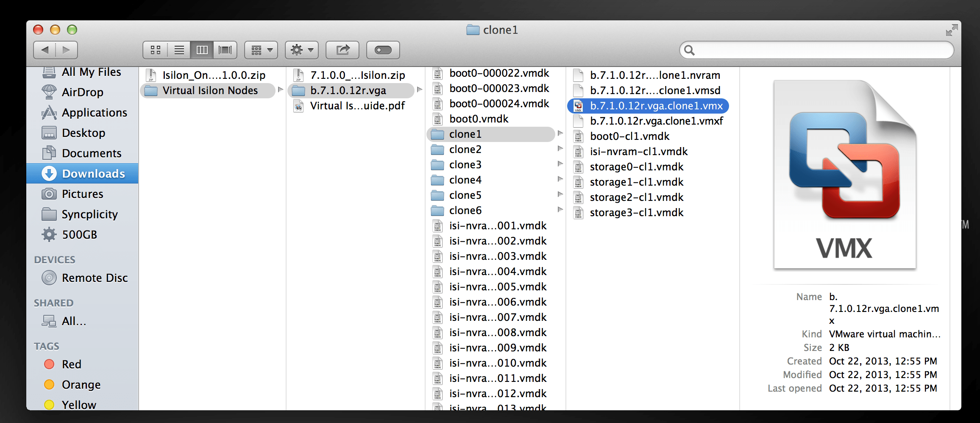Select the Orange tag color dot

point(49,384)
